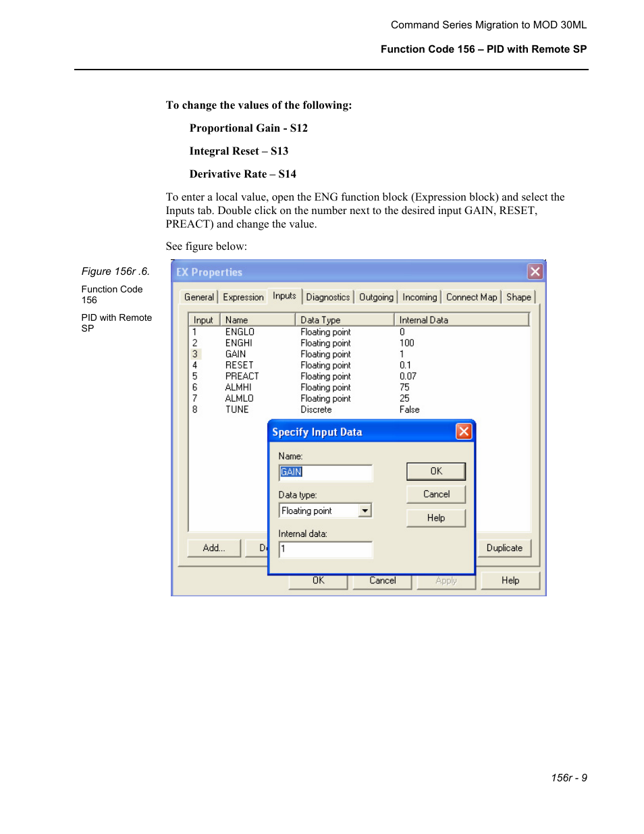Screen dimensions: 644x834
Task: Go to the Connect Map tab
Action: tap(471, 297)
